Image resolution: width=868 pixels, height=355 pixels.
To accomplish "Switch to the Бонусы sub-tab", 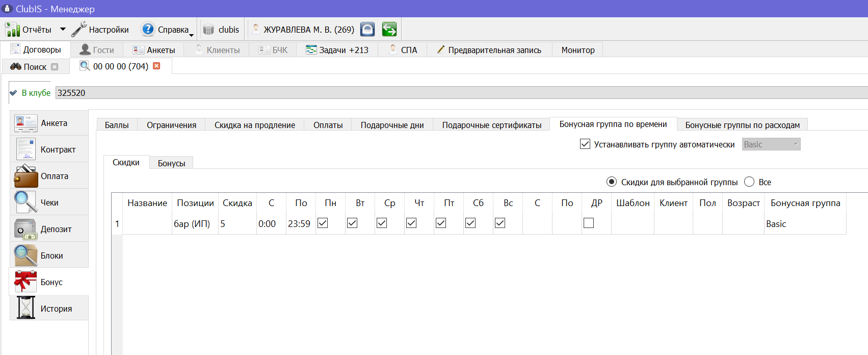I will point(171,163).
